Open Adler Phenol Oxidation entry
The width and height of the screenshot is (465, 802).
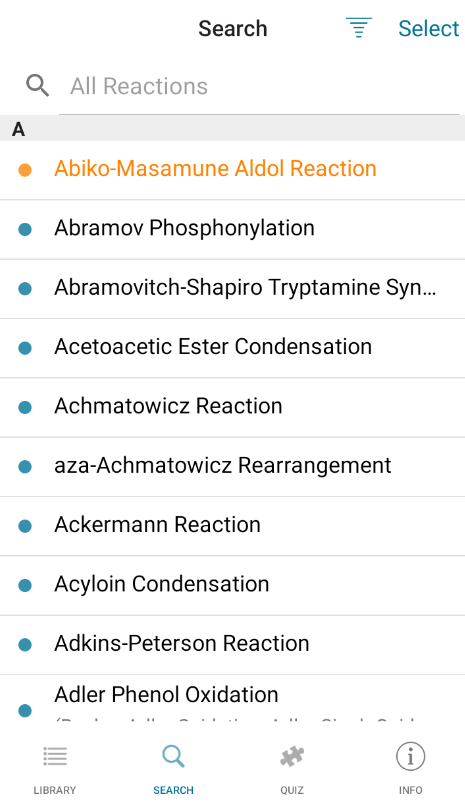pyautogui.click(x=232, y=698)
